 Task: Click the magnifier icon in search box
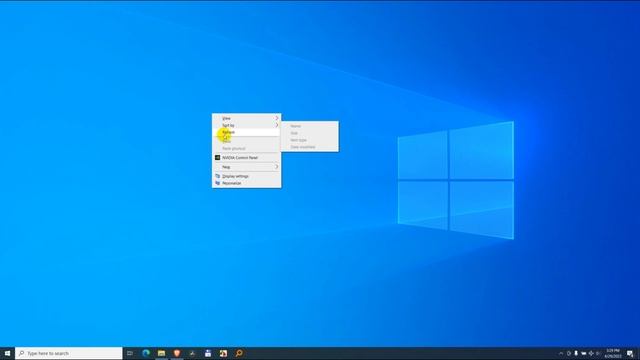22,353
